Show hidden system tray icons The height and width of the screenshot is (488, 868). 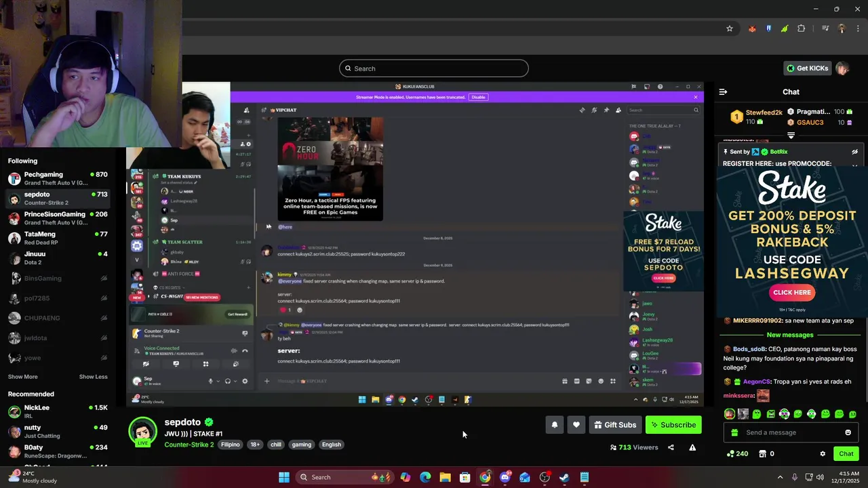pos(780,477)
